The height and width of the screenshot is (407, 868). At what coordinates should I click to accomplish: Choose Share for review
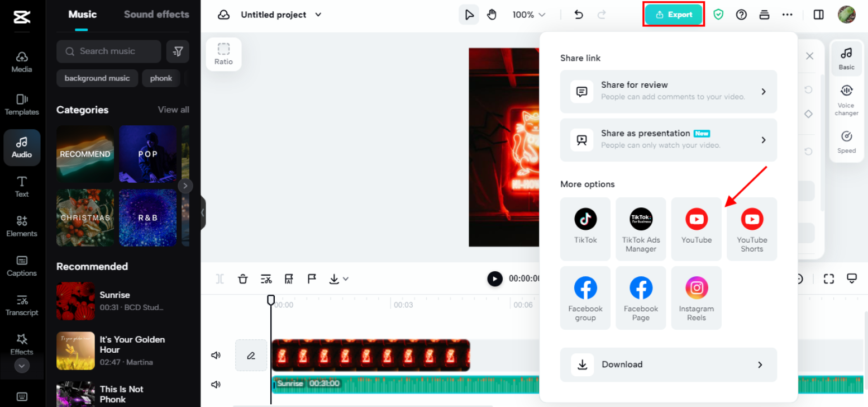(669, 92)
